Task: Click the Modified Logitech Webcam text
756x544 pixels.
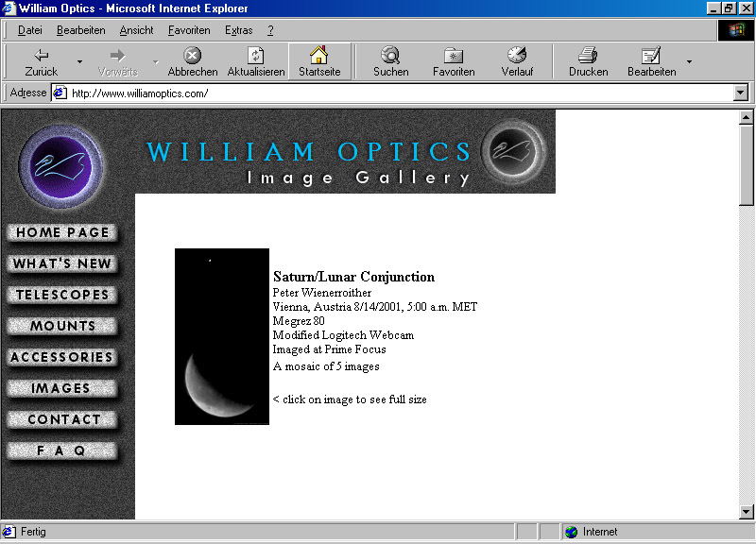Action: point(343,335)
